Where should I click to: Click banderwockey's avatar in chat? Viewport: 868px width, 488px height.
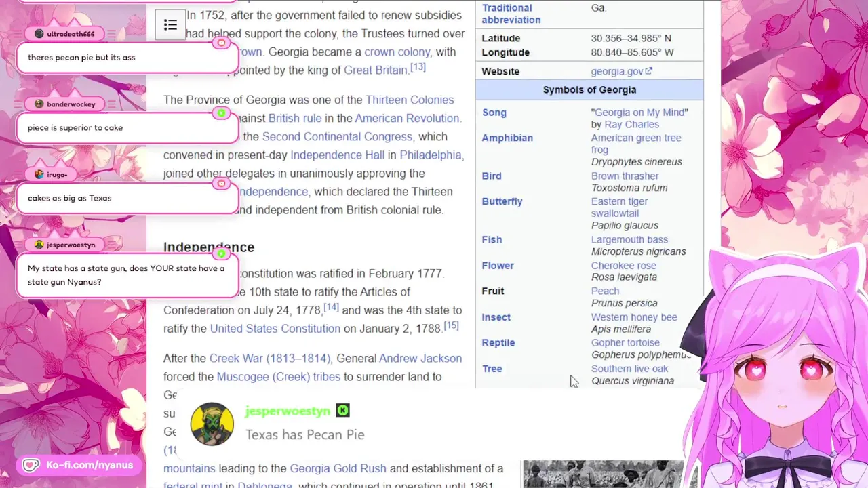click(x=39, y=104)
